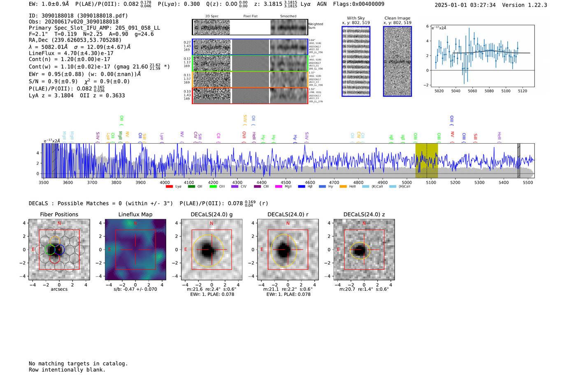Open the DECaLS(24.0) z cutout
This screenshot has height=392, width=576.
tap(364, 250)
